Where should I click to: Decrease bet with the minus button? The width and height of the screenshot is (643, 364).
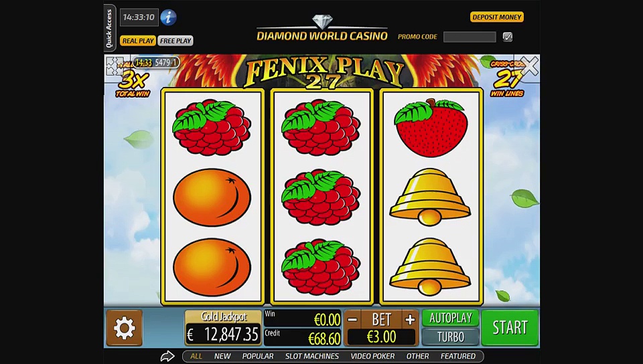(353, 320)
